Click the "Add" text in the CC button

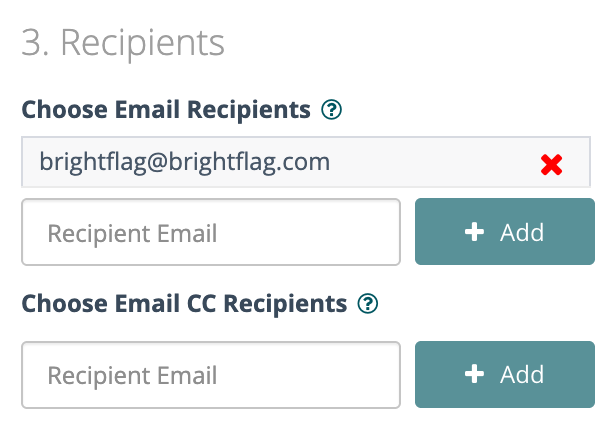tap(522, 375)
